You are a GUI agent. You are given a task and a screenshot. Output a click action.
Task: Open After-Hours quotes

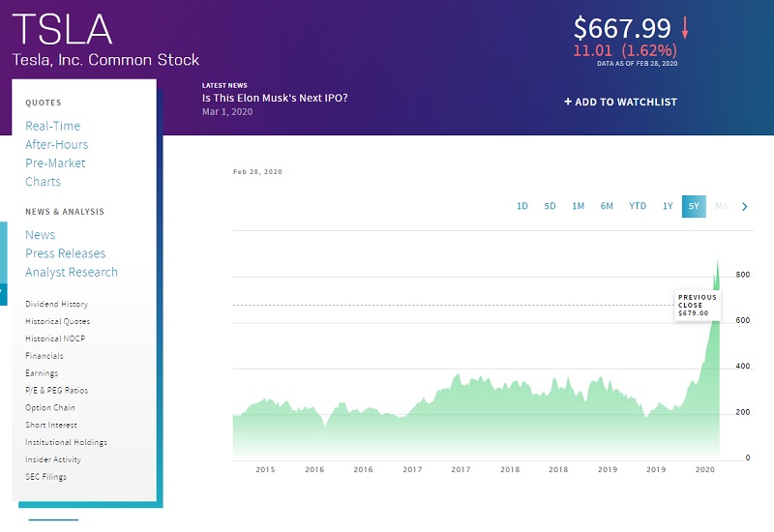click(57, 144)
